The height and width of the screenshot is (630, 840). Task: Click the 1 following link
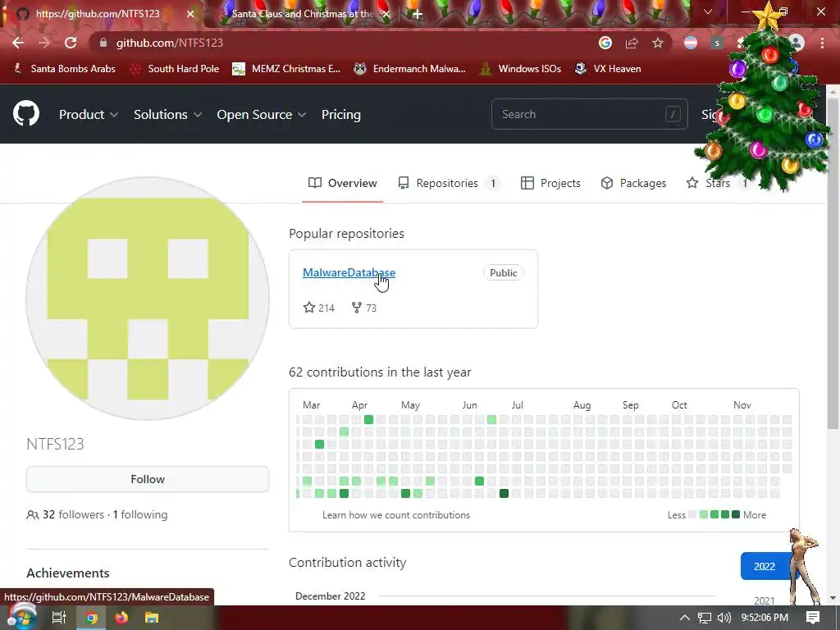click(140, 514)
